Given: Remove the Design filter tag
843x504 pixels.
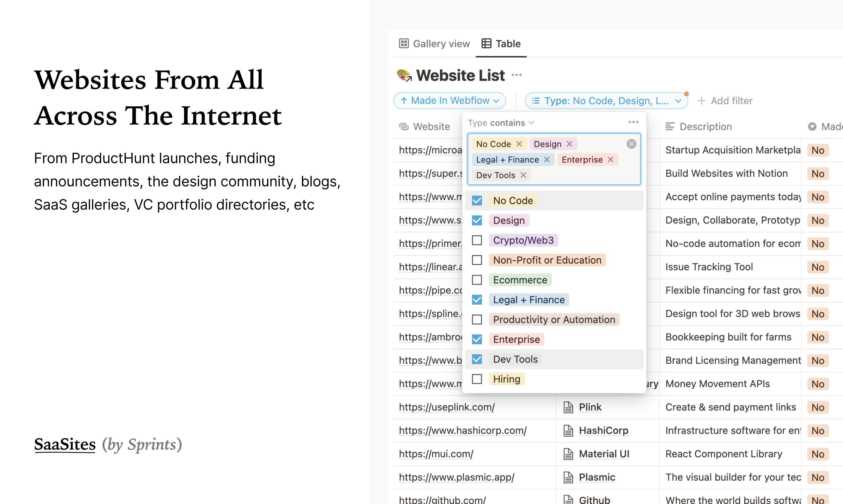Looking at the screenshot, I should 569,144.
